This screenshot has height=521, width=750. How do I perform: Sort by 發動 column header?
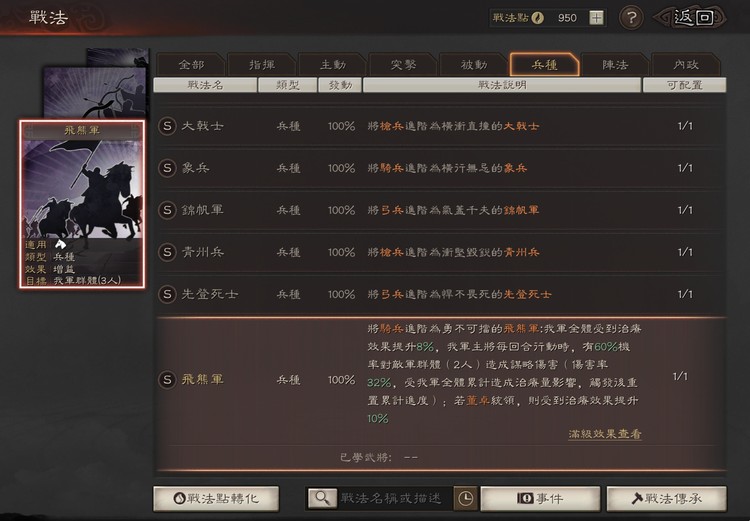click(340, 85)
